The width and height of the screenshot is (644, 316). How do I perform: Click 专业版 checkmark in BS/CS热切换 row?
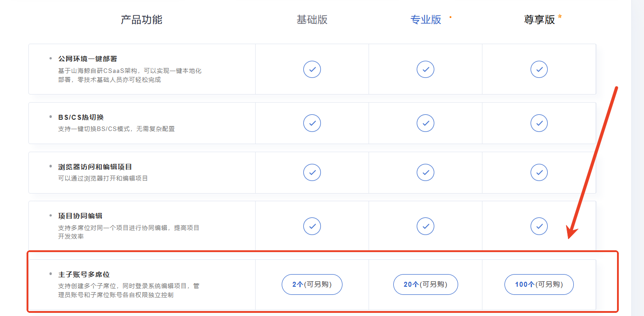tap(425, 123)
